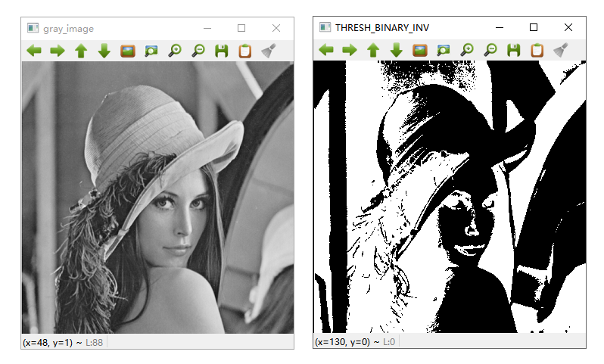
Task: Pan right in THRESH_BINARY_INV window
Action: pyautogui.click(x=350, y=50)
